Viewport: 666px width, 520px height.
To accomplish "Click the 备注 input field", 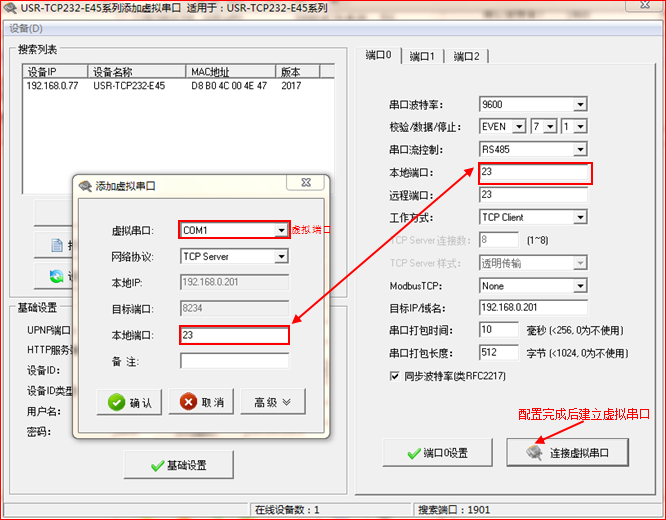I will tap(234, 361).
